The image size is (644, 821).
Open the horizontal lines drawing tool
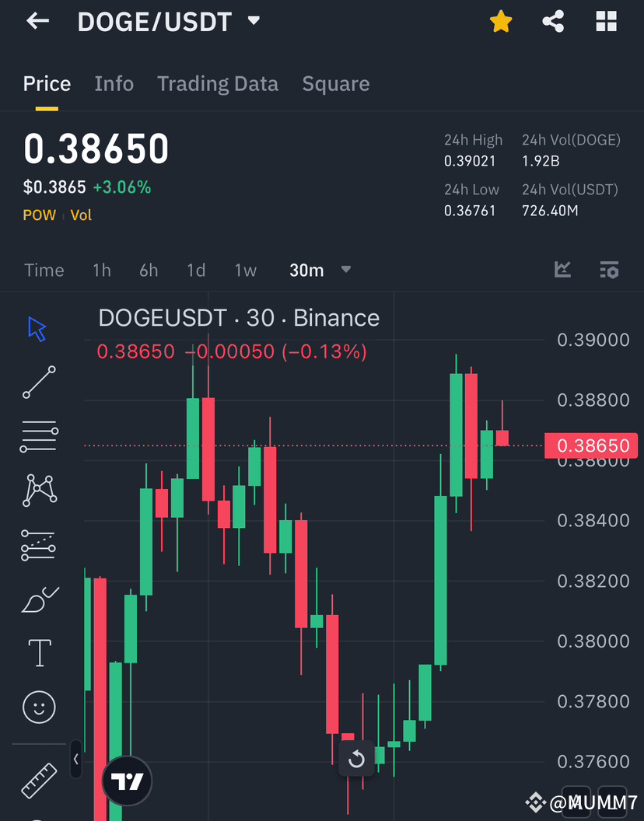tap(37, 436)
